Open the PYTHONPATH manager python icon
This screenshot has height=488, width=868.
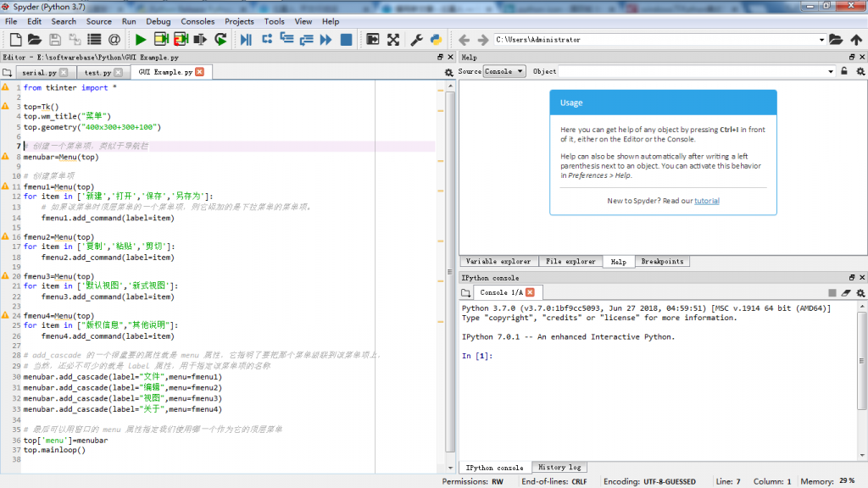click(x=436, y=40)
